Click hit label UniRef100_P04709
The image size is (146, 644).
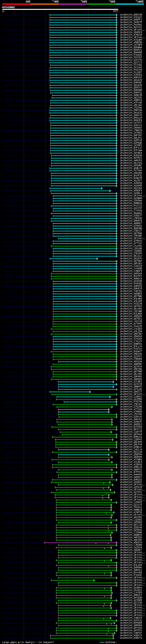click(x=131, y=70)
